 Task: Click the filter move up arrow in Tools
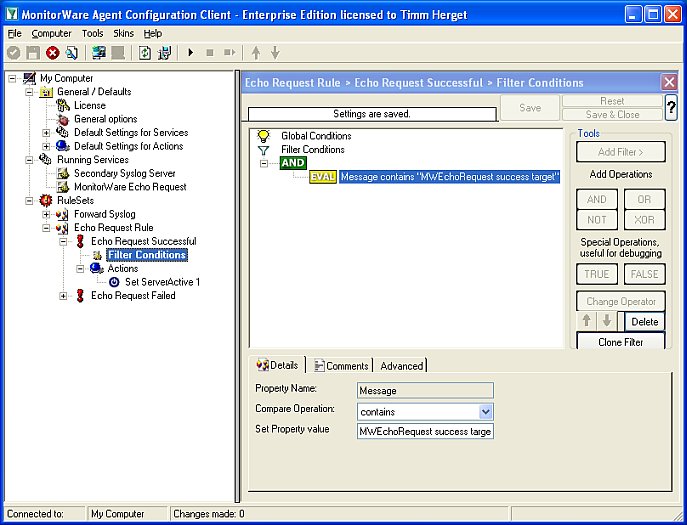(587, 321)
